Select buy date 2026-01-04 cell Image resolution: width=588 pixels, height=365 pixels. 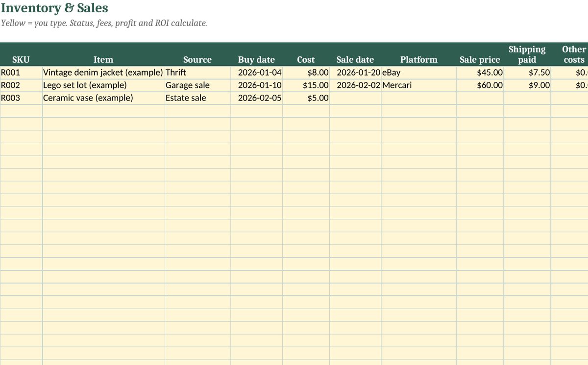[x=256, y=73]
